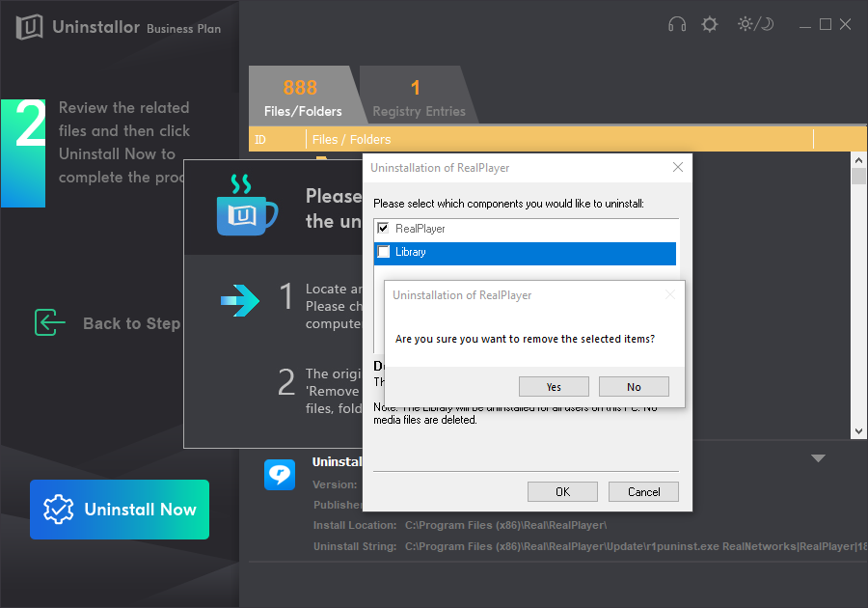Switch to the 888 Files/Folders tab
Image resolution: width=868 pixels, height=608 pixels.
pyautogui.click(x=302, y=96)
